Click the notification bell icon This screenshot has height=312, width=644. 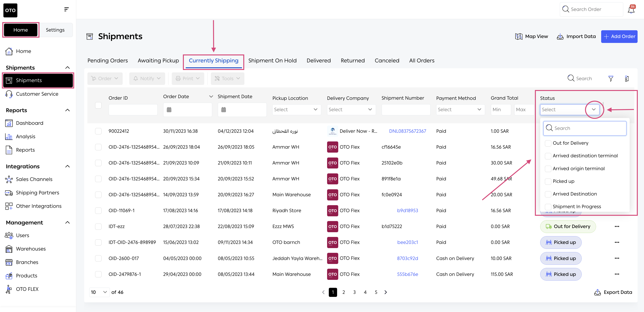(x=631, y=10)
